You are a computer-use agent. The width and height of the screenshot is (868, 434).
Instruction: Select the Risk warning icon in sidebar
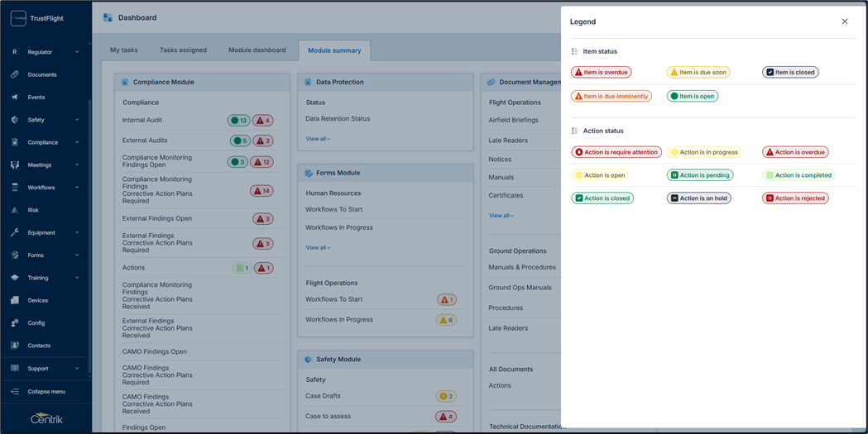[15, 210]
